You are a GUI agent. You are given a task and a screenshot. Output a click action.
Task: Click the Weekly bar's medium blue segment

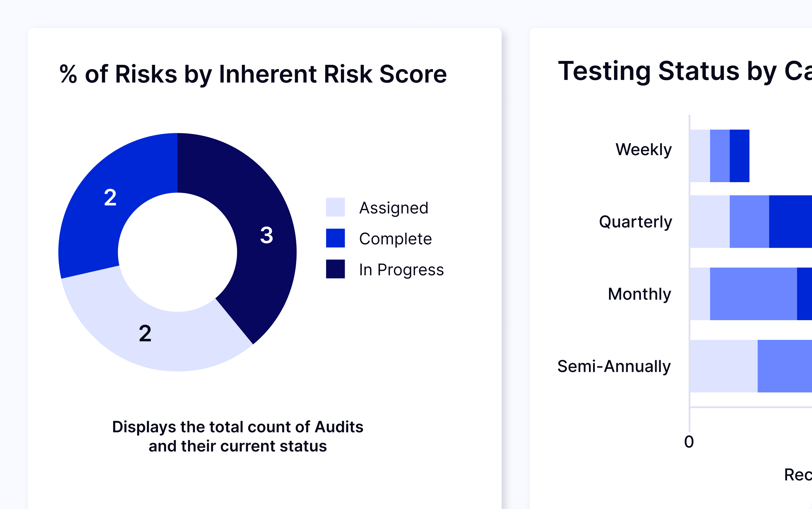[720, 156]
